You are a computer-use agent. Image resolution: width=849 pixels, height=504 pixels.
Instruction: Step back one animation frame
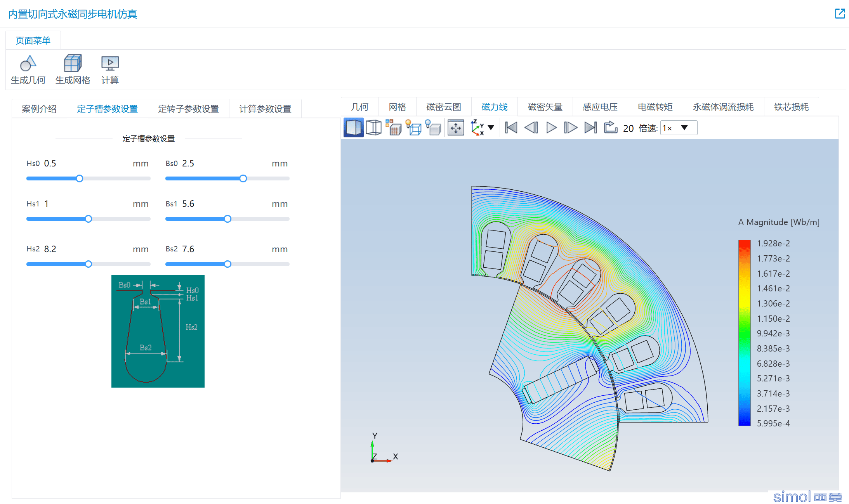[531, 128]
